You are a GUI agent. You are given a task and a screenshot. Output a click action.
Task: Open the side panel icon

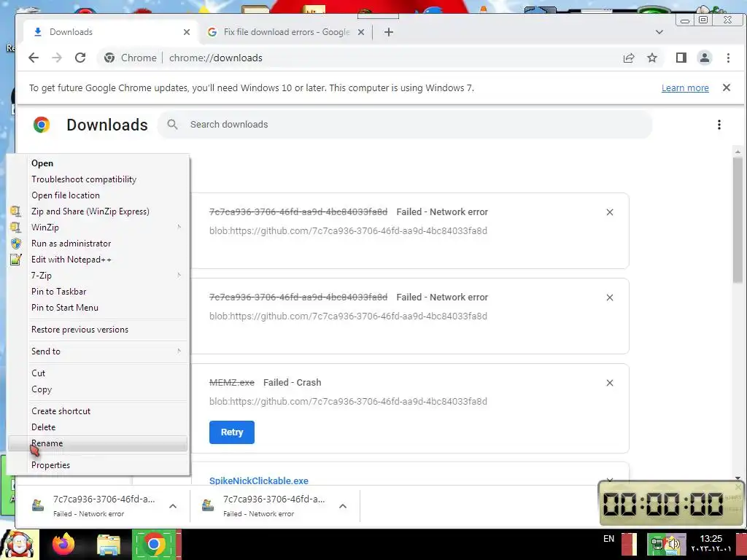tap(681, 58)
